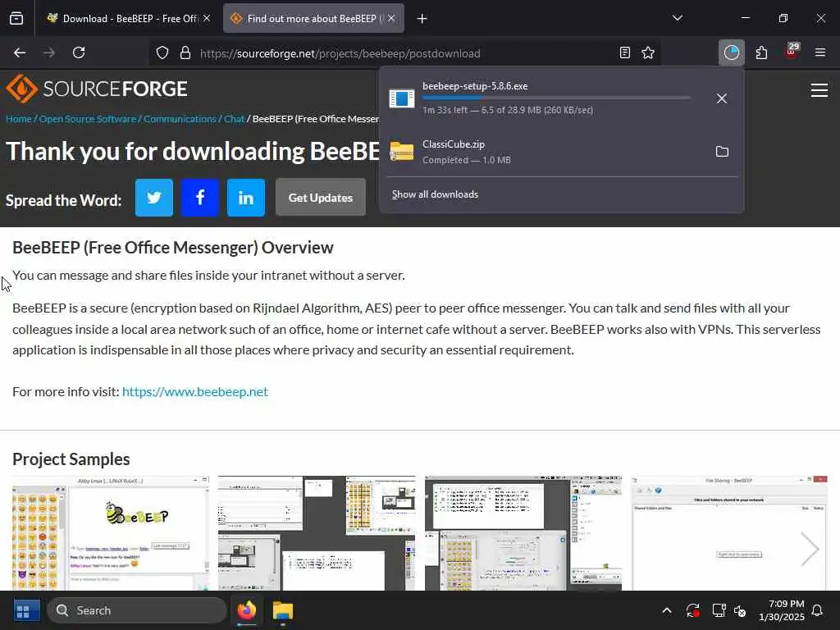Show hidden system tray icons
This screenshot has width=840, height=630.
(667, 610)
